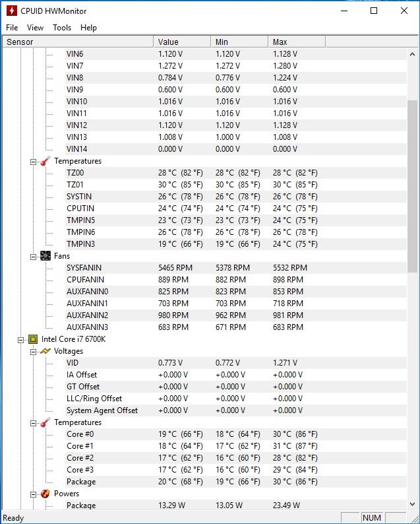Click the fan icon beside Fans

45,256
